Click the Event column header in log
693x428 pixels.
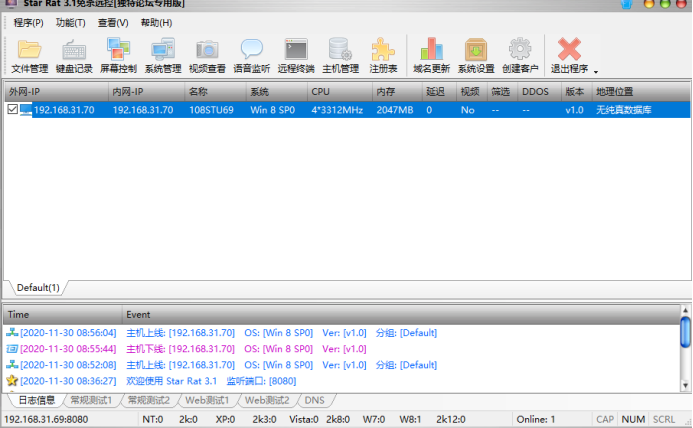point(401,314)
